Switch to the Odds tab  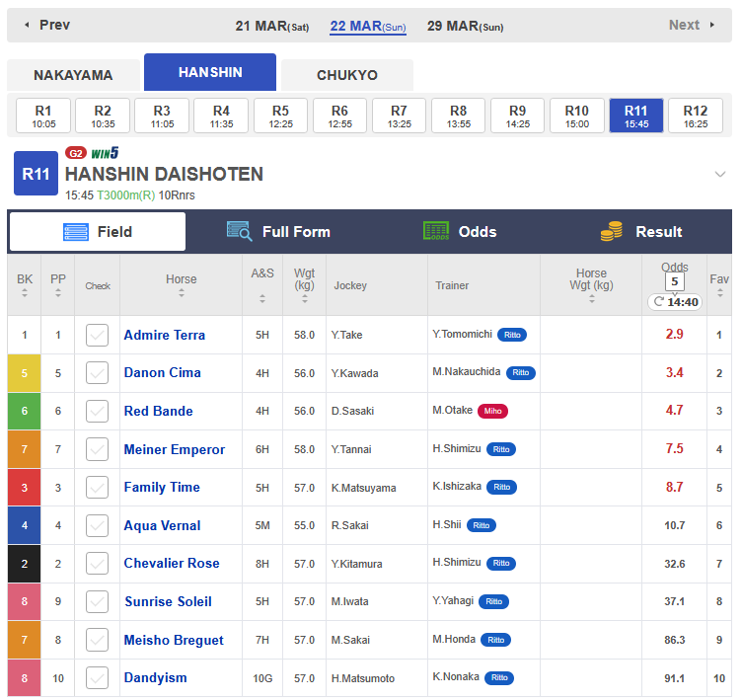coord(460,232)
